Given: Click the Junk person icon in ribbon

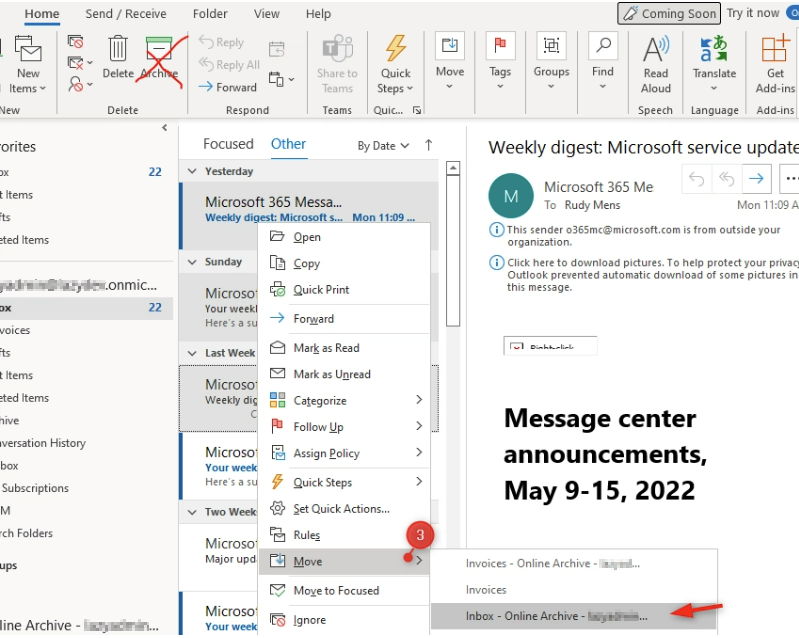Looking at the screenshot, I should click(x=76, y=84).
